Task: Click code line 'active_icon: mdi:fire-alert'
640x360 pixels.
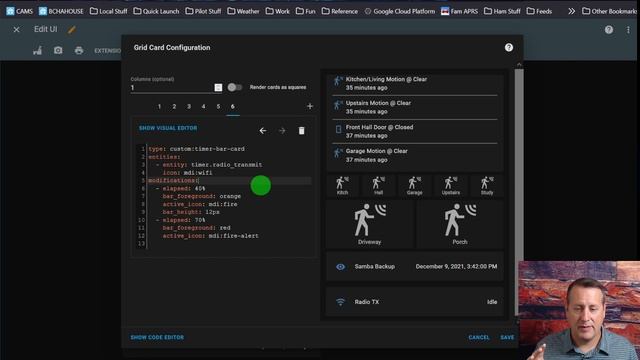Action: (211, 236)
